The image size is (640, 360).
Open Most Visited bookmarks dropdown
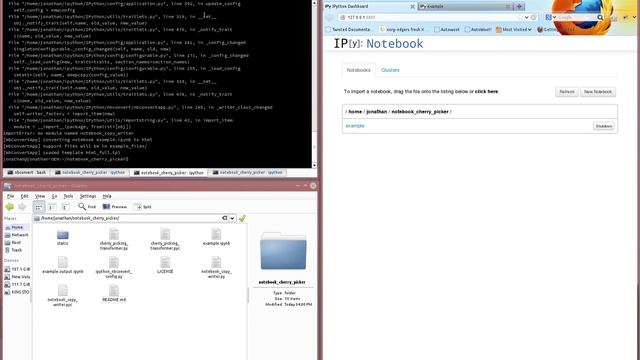[513, 30]
